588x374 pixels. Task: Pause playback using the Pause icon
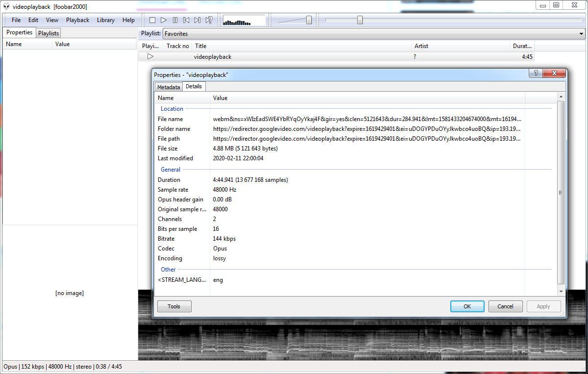[175, 20]
